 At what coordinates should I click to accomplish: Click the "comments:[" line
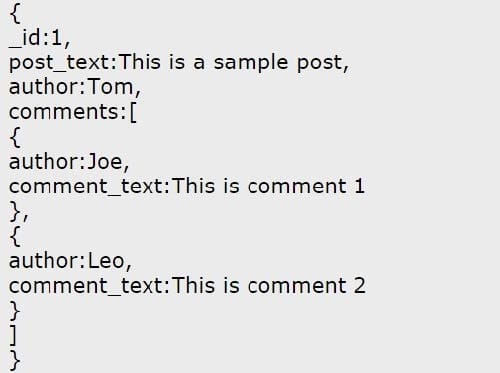click(x=73, y=112)
